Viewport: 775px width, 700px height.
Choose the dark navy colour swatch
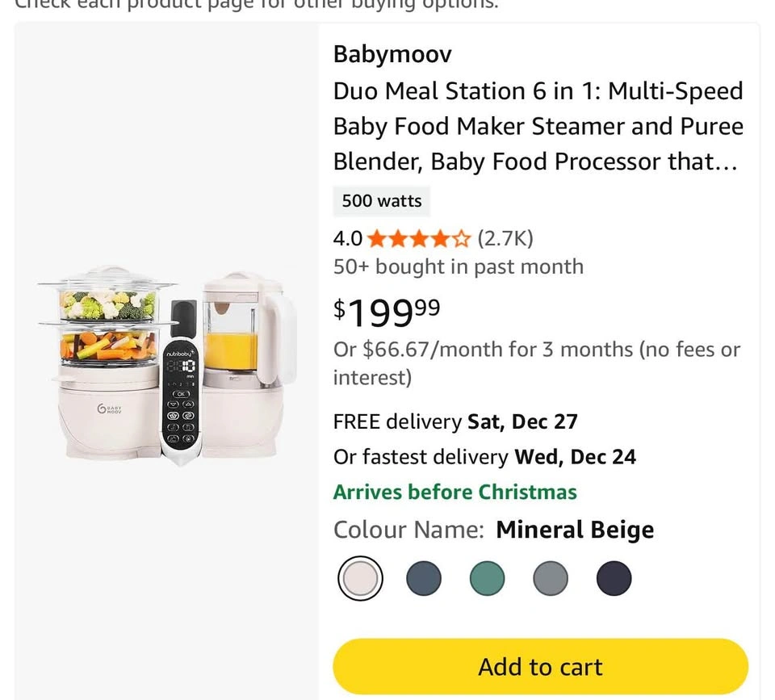(614, 579)
